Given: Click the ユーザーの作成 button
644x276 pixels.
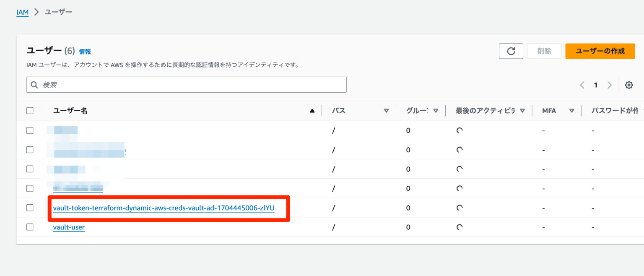Looking at the screenshot, I should pyautogui.click(x=600, y=51).
